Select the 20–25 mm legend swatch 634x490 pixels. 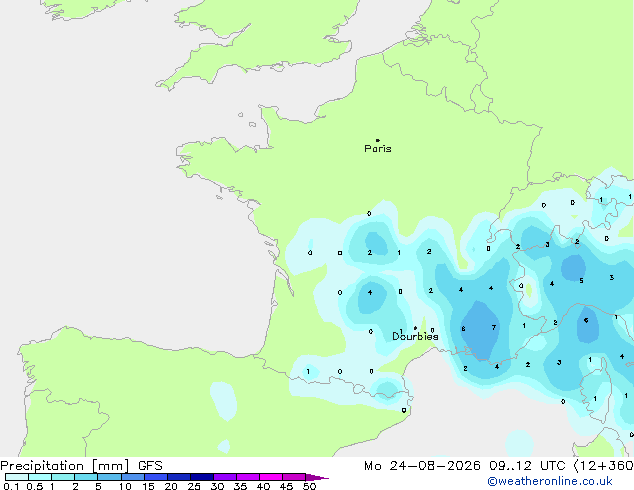point(179,477)
